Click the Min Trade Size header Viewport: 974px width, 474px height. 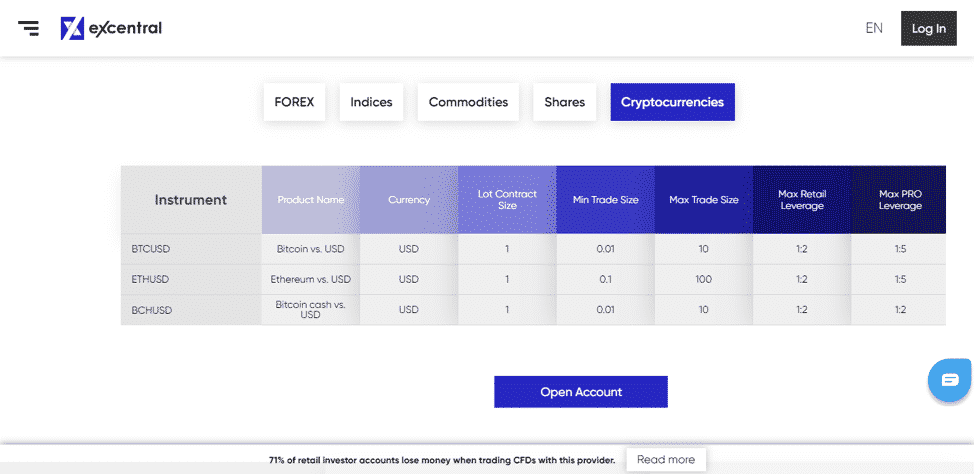click(606, 200)
